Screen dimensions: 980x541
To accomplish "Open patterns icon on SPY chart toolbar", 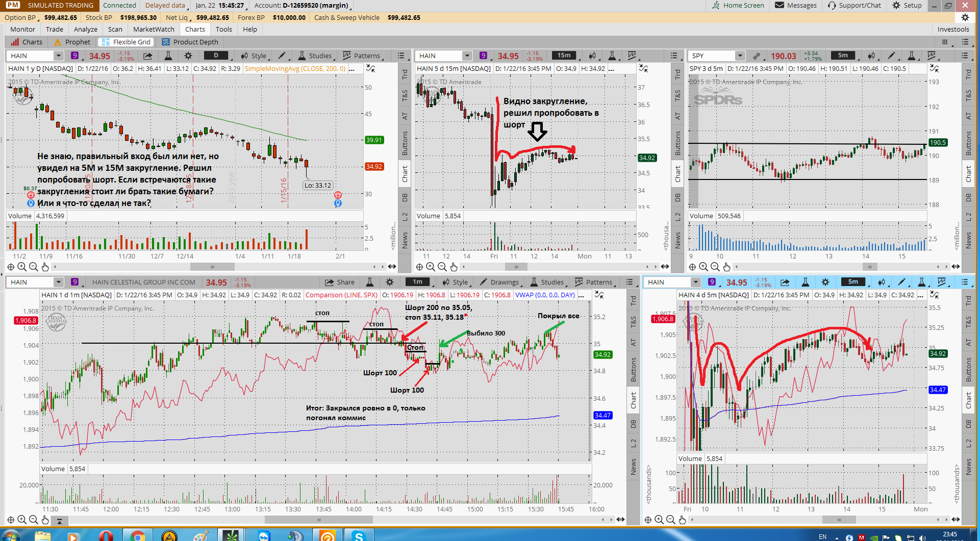I will 932,56.
